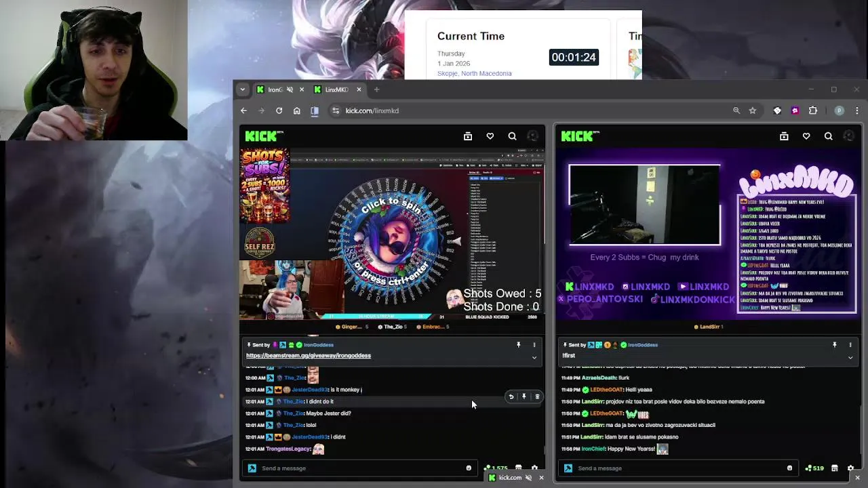Click the JesterDead93 username on 'is it monkey'
Viewport: 868px width, 488px height.
click(310, 390)
